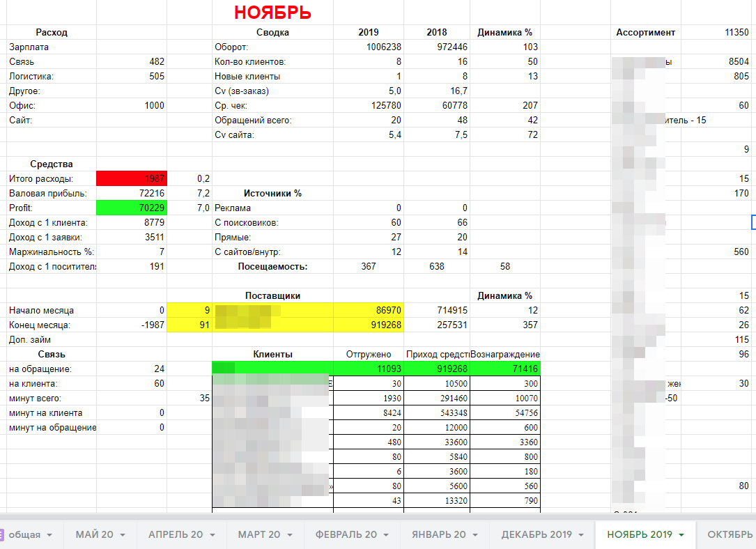756x549 pixels.
Task: Click the Вознаграждение total cell 71416
Action: 505,369
